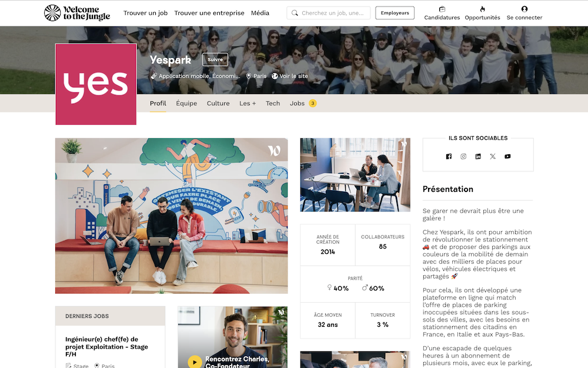
Task: Click the search magnifier icon
Action: [295, 13]
